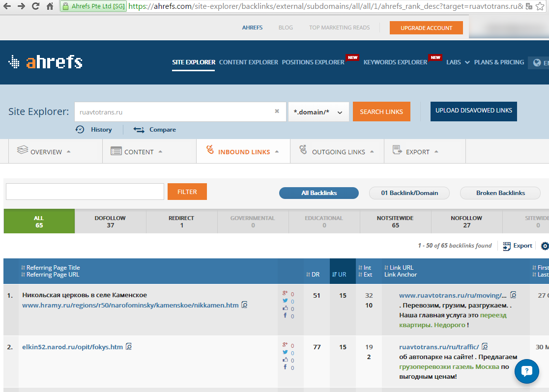Select 01 Backlink/Domain toggle
This screenshot has height=392, width=549.
click(x=409, y=193)
